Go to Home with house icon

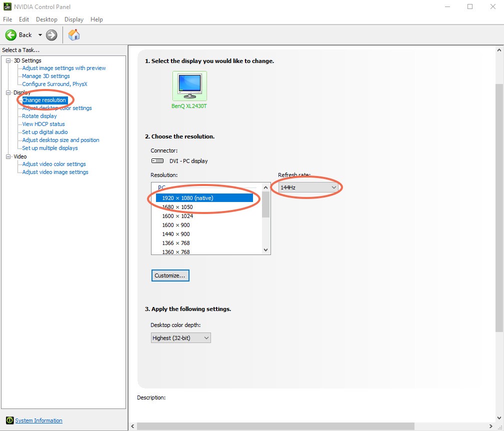pos(74,34)
